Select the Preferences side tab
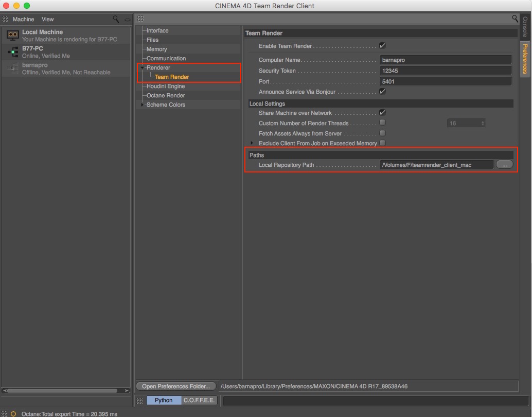Viewport: 532px width, 417px height. [525, 59]
